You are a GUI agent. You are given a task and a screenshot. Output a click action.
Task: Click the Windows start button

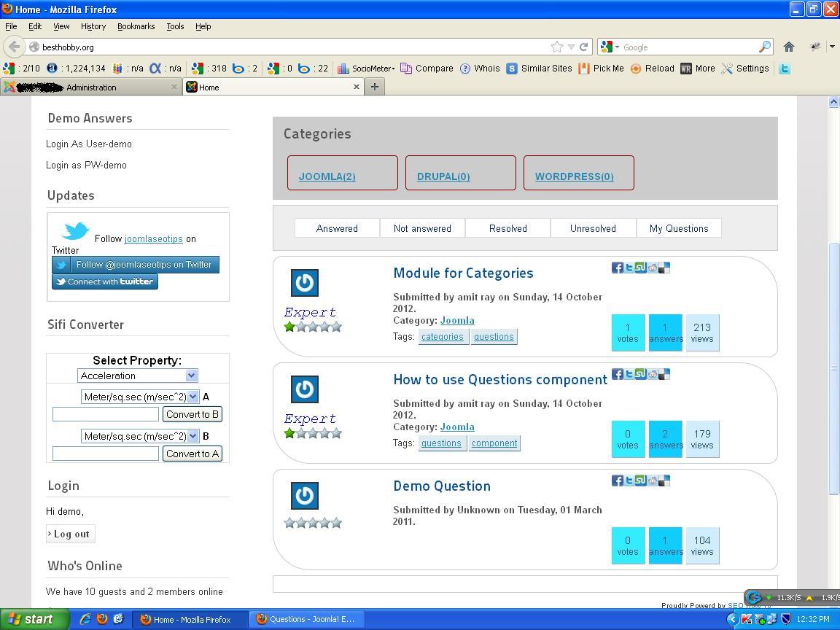34,619
